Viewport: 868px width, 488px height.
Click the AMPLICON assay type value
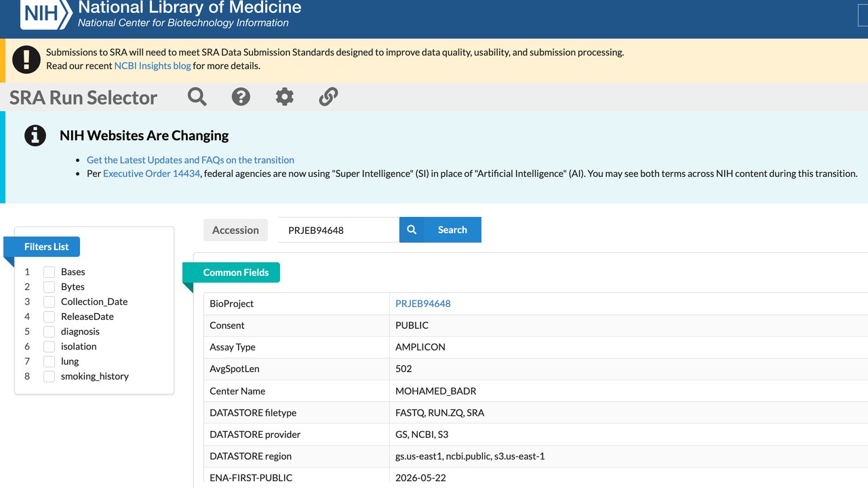(420, 347)
